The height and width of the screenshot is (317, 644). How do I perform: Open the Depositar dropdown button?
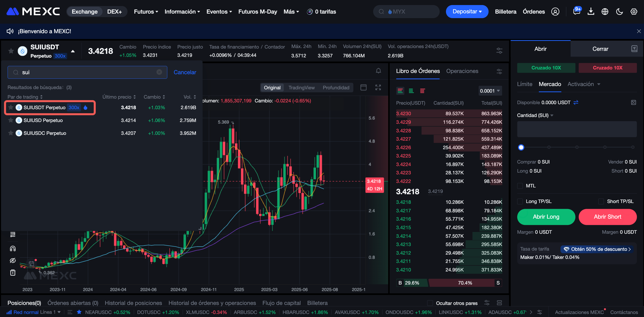pyautogui.click(x=467, y=12)
